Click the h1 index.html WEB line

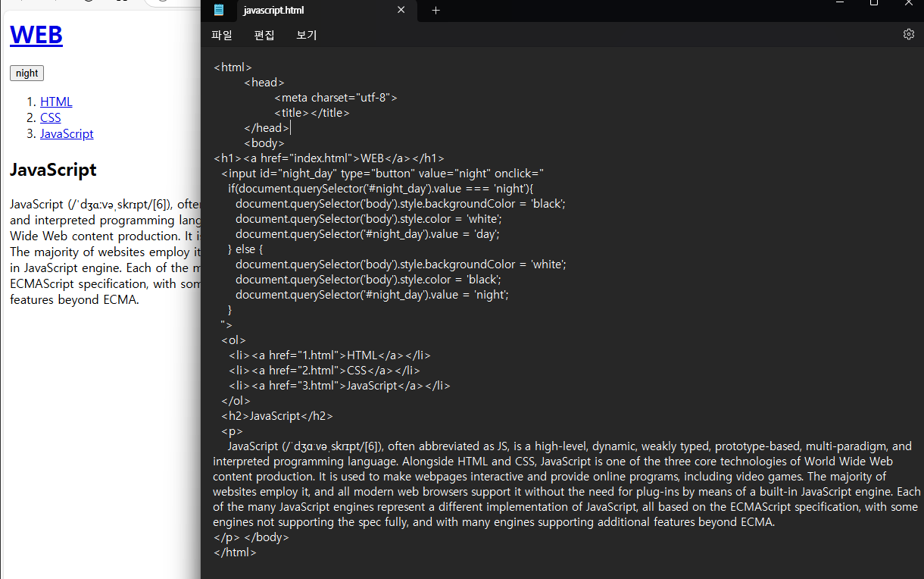[329, 158]
